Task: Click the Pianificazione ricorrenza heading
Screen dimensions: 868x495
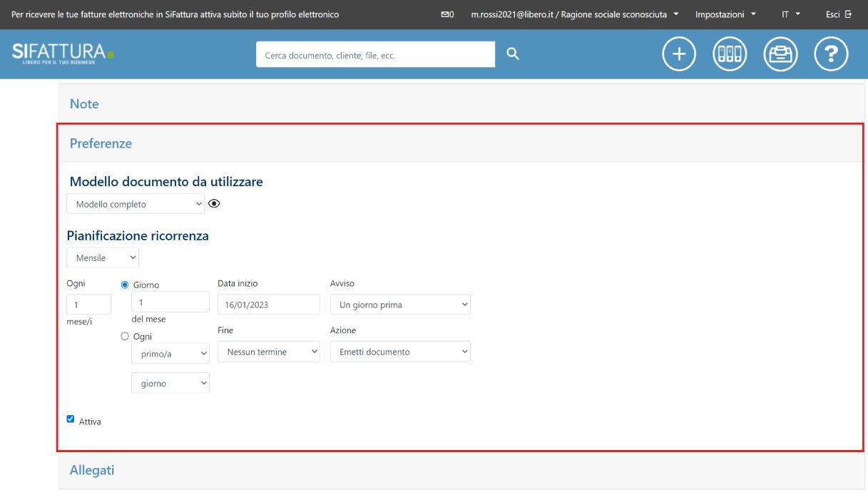Action: pyautogui.click(x=138, y=235)
